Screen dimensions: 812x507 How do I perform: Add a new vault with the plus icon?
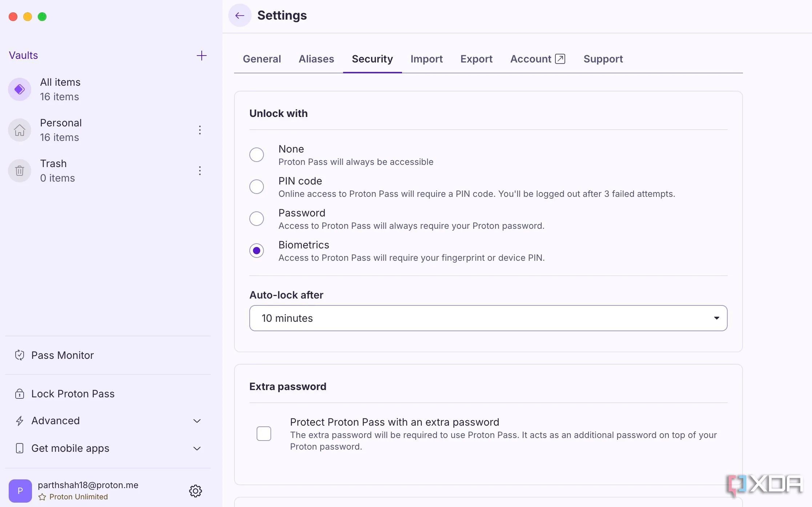tap(201, 55)
